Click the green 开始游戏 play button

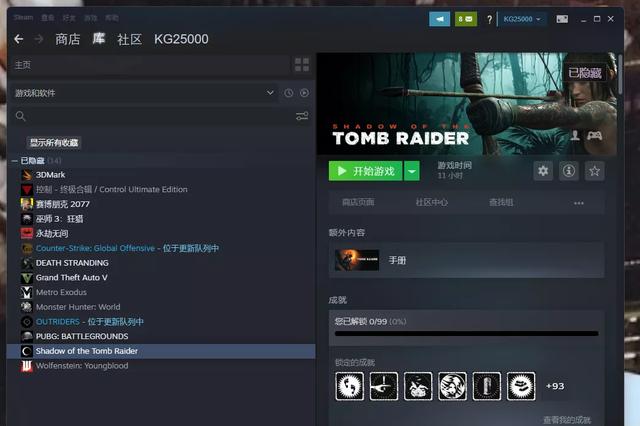pyautogui.click(x=365, y=171)
